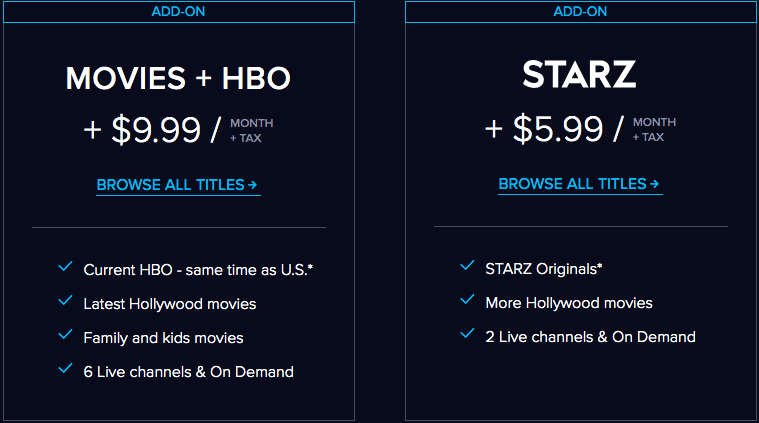This screenshot has height=423, width=759.
Task: Click checkmark beside Current HBO same time as U.S.
Action: coord(65,267)
